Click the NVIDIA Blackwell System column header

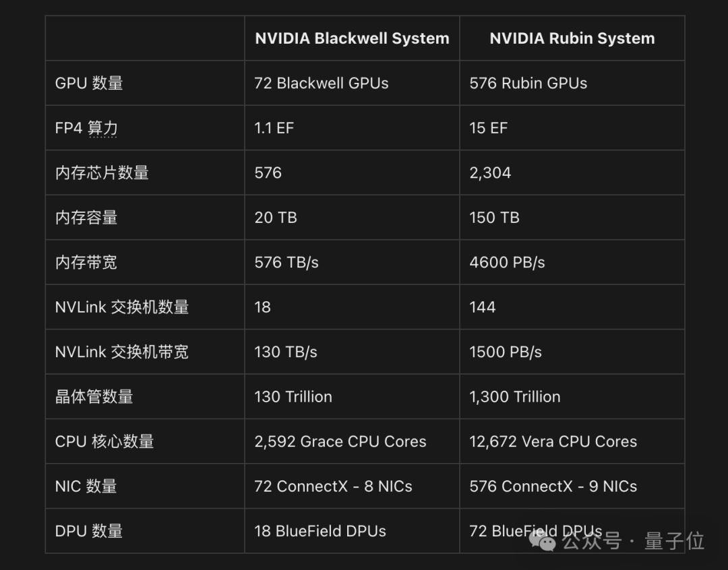pyautogui.click(x=352, y=38)
